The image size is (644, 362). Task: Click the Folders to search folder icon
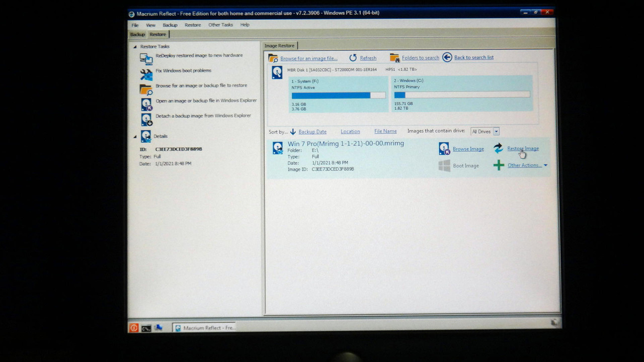(394, 58)
